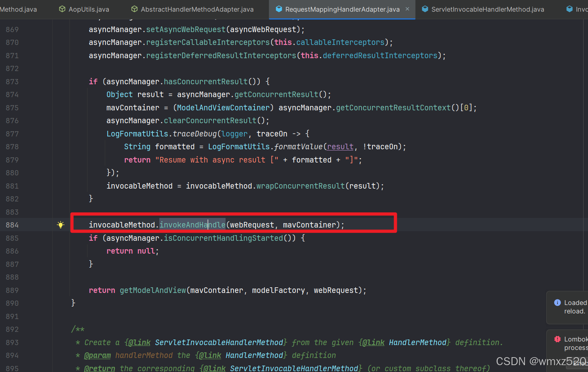The width and height of the screenshot is (588, 372).
Task: Click setAsyncWebRequest on line 869
Action: (x=186, y=30)
